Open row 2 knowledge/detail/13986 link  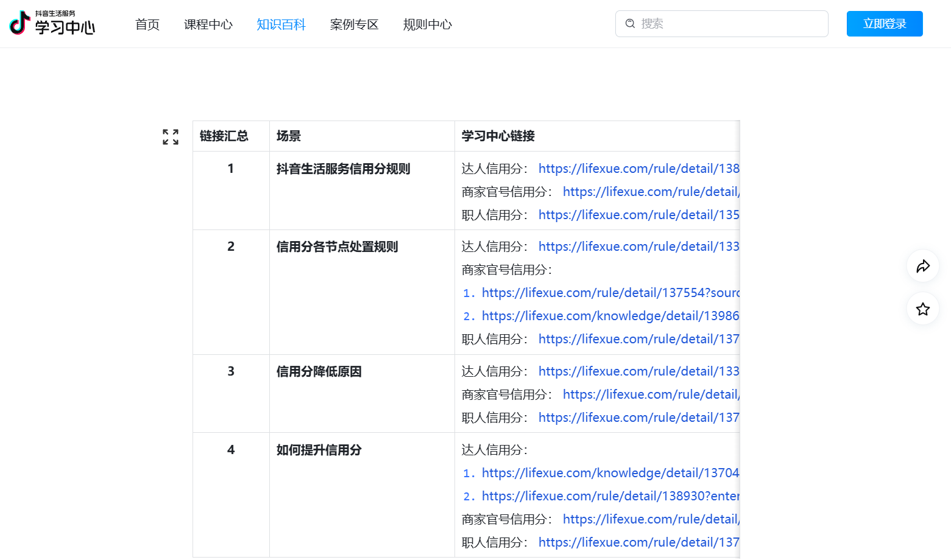point(610,316)
